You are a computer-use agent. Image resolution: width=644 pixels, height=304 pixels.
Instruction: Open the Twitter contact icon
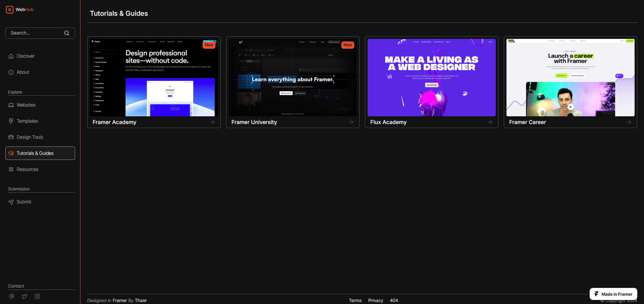[24, 296]
